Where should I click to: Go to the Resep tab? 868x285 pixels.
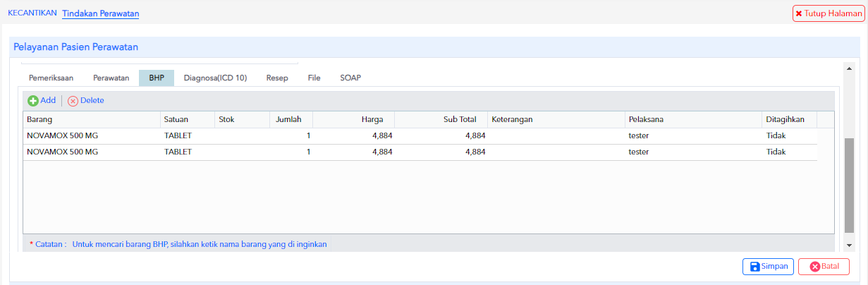click(277, 78)
